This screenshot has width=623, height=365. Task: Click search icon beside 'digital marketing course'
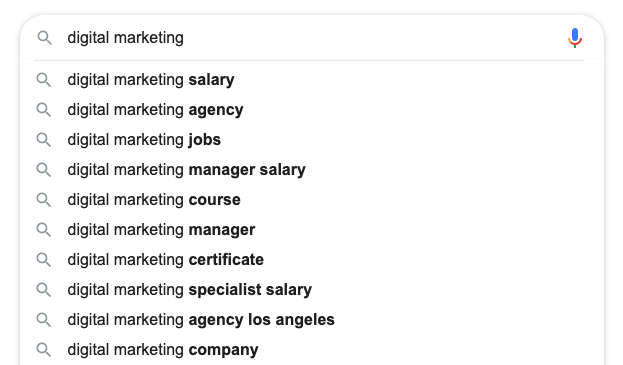[44, 200]
